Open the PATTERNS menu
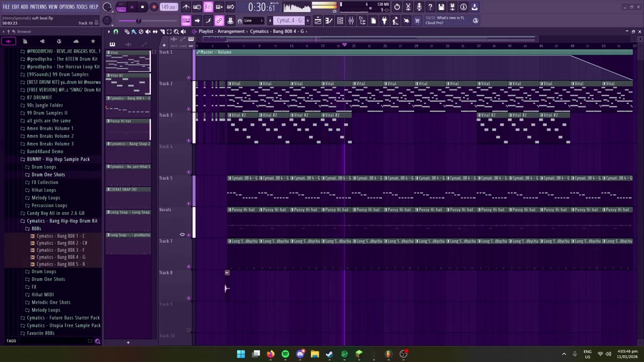Viewport: 644px width, 362px height. pyautogui.click(x=38, y=7)
